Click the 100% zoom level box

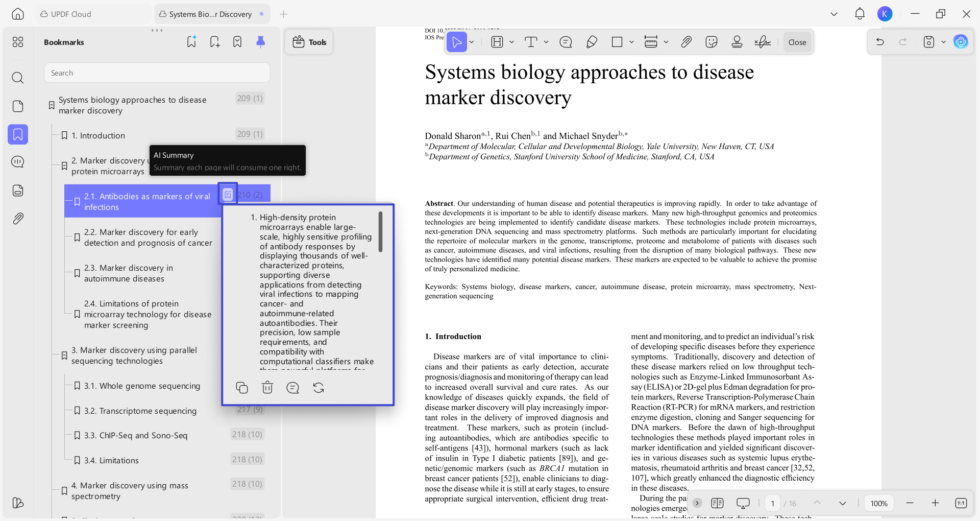point(879,504)
